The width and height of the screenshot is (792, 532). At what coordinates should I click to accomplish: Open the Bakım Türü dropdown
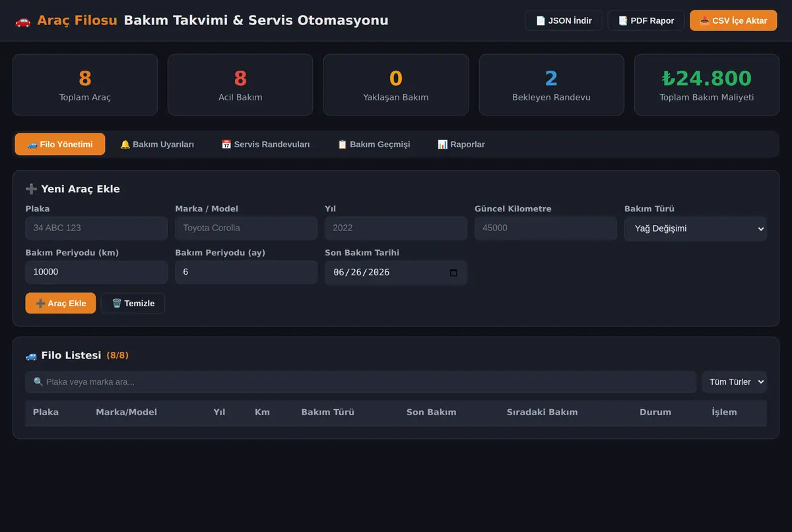click(x=696, y=228)
